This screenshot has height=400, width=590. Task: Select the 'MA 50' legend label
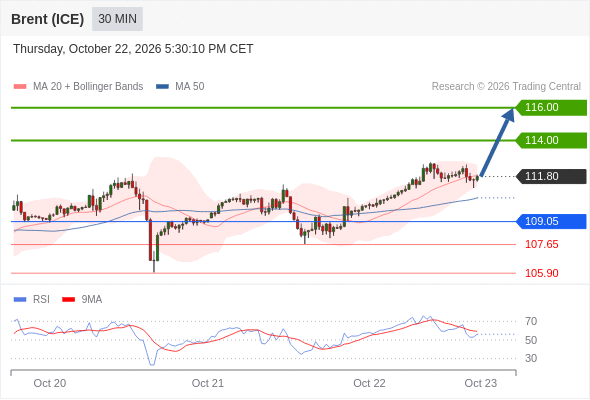tap(190, 87)
